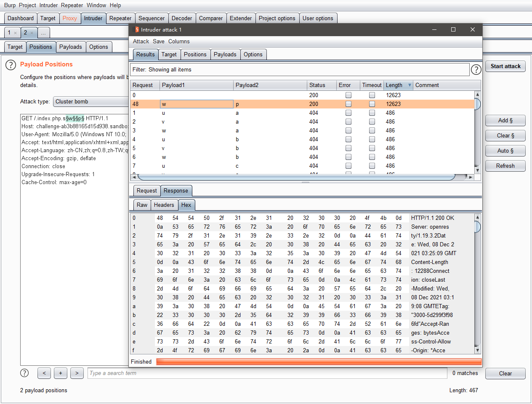Click the Finished attack progress bar
This screenshot has width=532, height=404.
pos(319,362)
